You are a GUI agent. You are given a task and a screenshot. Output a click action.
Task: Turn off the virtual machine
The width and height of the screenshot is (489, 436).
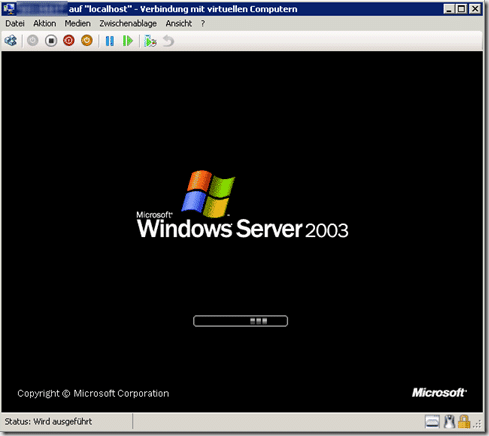(51, 41)
